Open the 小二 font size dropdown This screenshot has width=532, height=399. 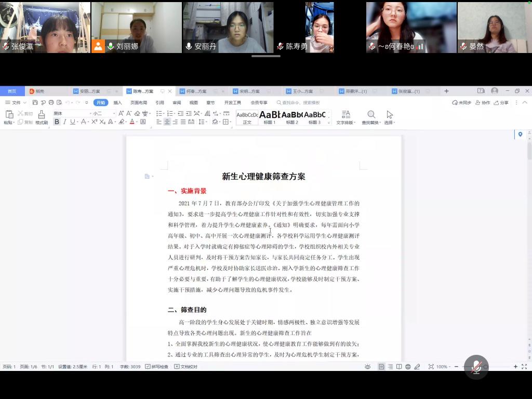coord(104,113)
